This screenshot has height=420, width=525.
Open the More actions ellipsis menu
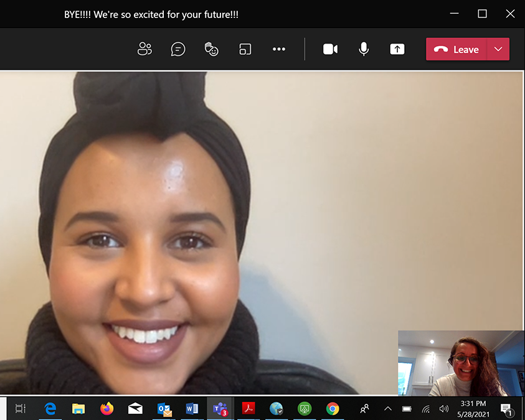(x=278, y=49)
